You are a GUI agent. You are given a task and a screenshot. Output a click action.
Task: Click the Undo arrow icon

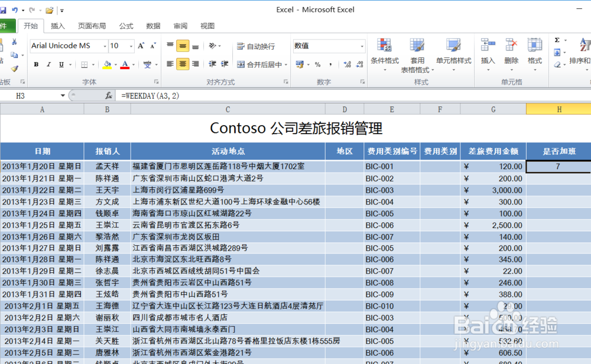[15, 10]
